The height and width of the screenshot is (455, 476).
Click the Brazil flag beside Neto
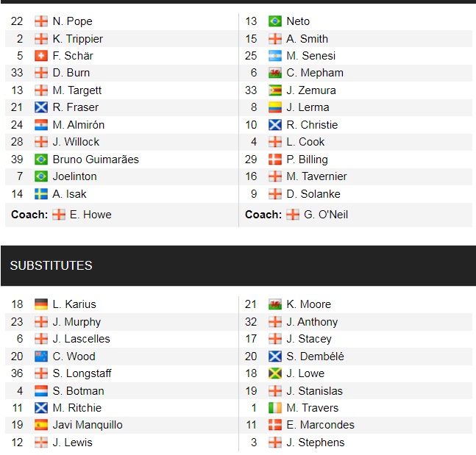coord(275,21)
